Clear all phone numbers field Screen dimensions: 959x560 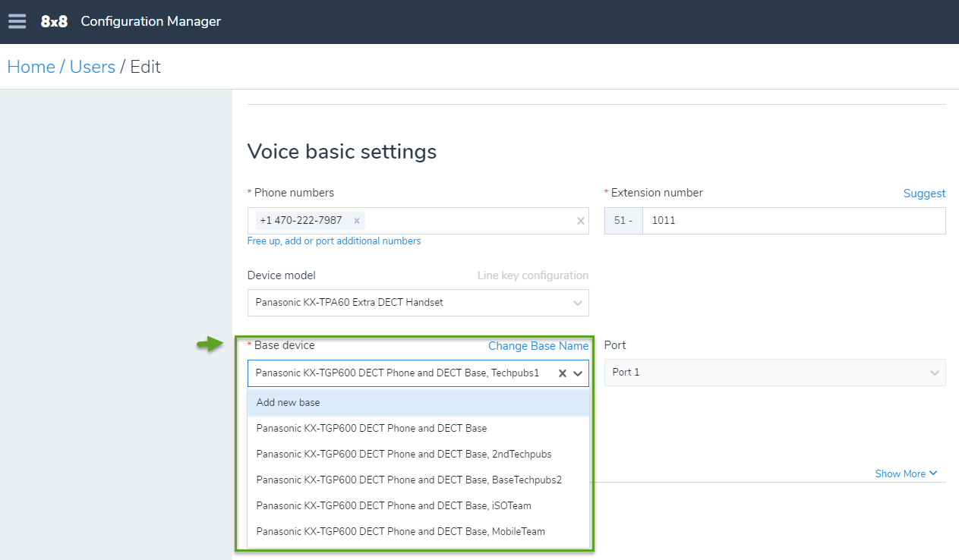[x=581, y=221]
